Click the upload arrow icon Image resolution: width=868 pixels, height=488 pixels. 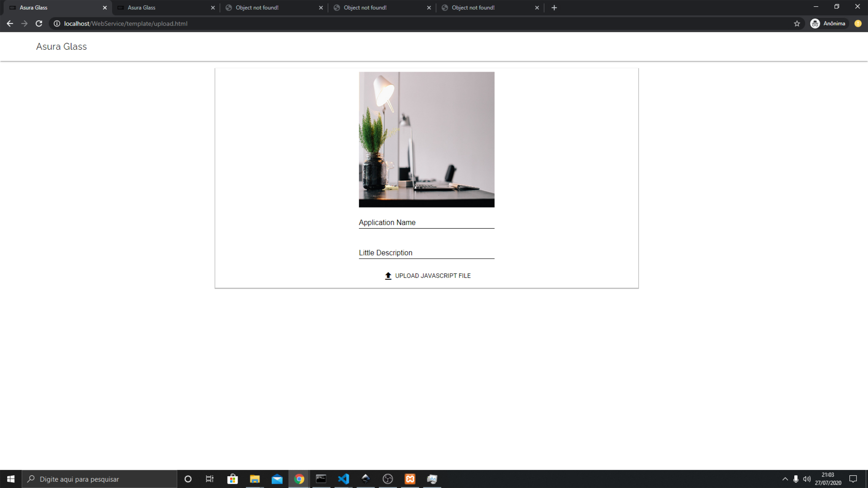388,276
